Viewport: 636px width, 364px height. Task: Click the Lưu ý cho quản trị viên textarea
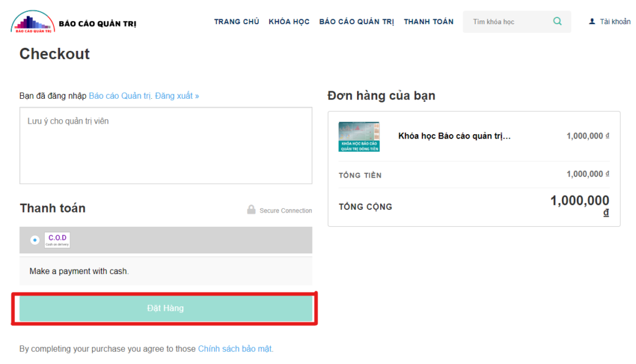coord(165,145)
